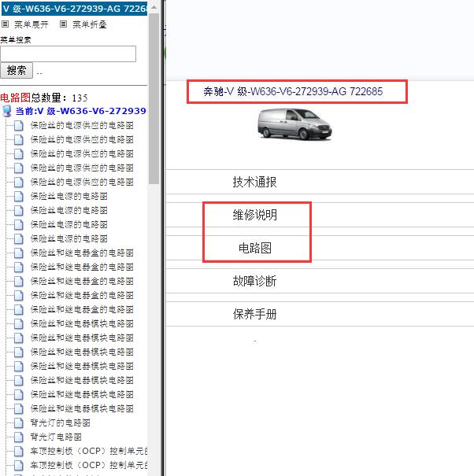Click the document icon beside 背光灯电路图
Screen dimensions: 474x476
coord(19,437)
